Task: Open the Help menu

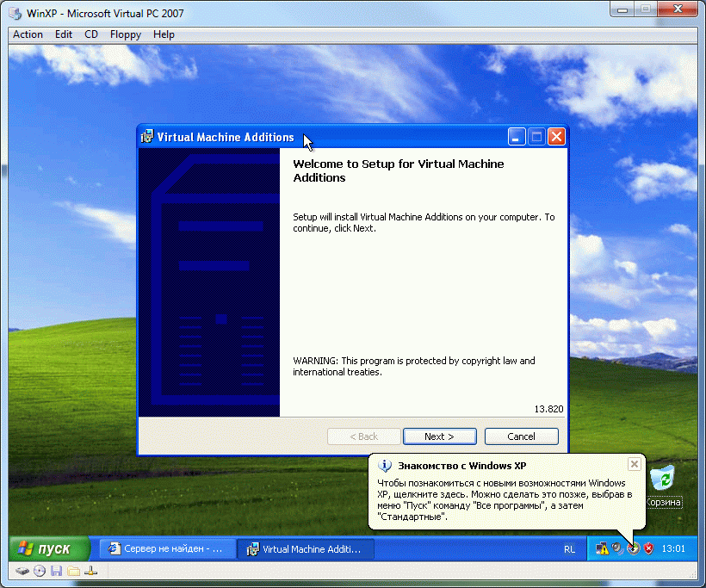Action: click(164, 34)
